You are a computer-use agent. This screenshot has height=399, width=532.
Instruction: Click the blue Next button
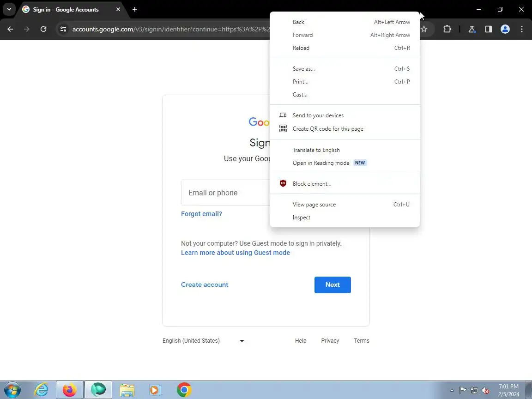[x=332, y=284]
